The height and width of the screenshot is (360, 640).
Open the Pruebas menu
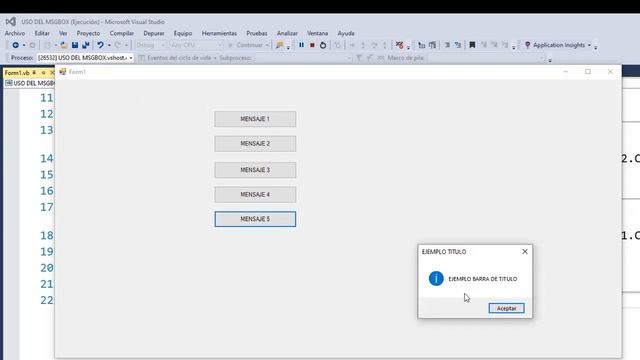point(257,33)
